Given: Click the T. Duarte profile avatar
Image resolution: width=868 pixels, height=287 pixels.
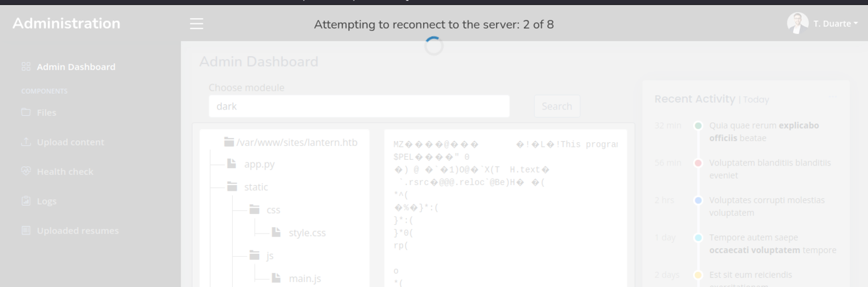Looking at the screenshot, I should coord(797,23).
